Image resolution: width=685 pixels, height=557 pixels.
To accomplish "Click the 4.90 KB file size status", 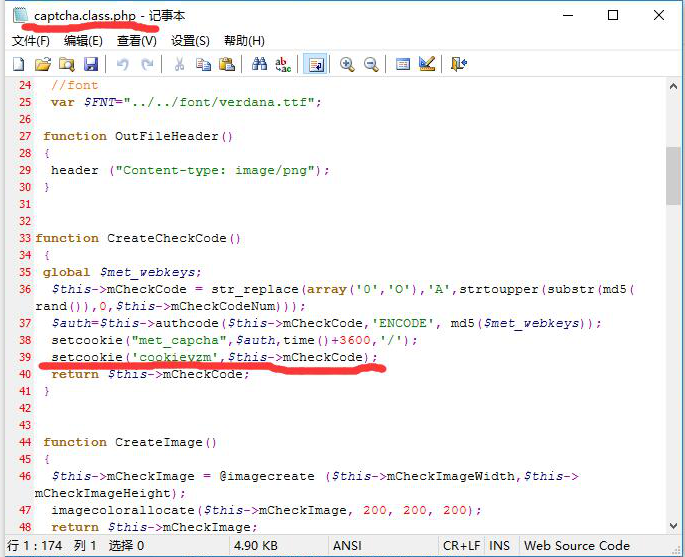I will click(x=256, y=546).
